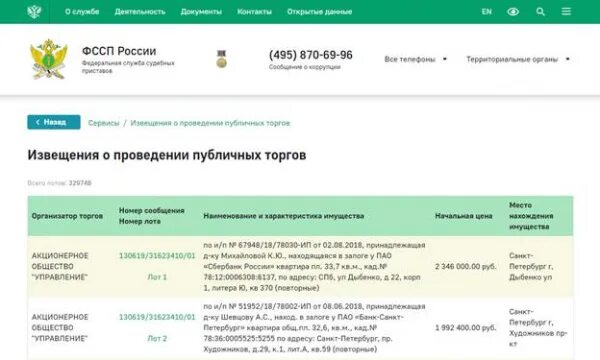Switch language with the EN link

pos(486,11)
